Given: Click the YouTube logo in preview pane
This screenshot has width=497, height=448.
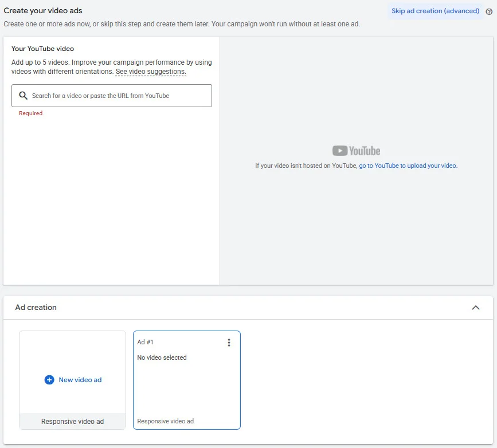Looking at the screenshot, I should pyautogui.click(x=356, y=151).
